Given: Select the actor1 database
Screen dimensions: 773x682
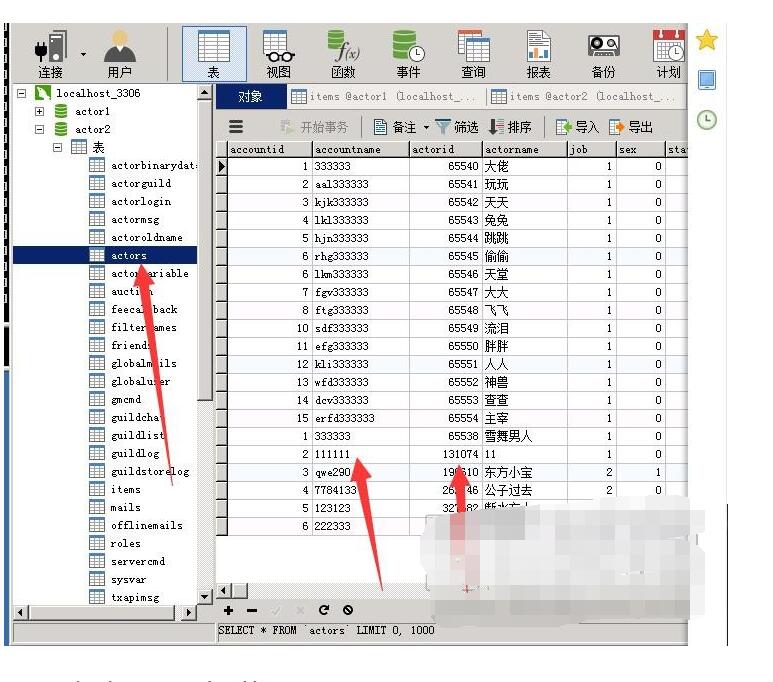Looking at the screenshot, I should tap(92, 111).
